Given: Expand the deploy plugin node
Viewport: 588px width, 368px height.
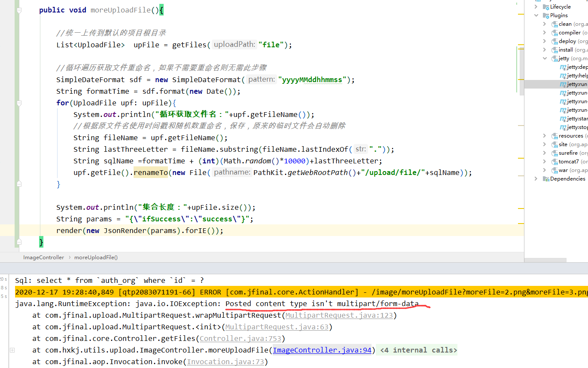Looking at the screenshot, I should (x=545, y=41).
